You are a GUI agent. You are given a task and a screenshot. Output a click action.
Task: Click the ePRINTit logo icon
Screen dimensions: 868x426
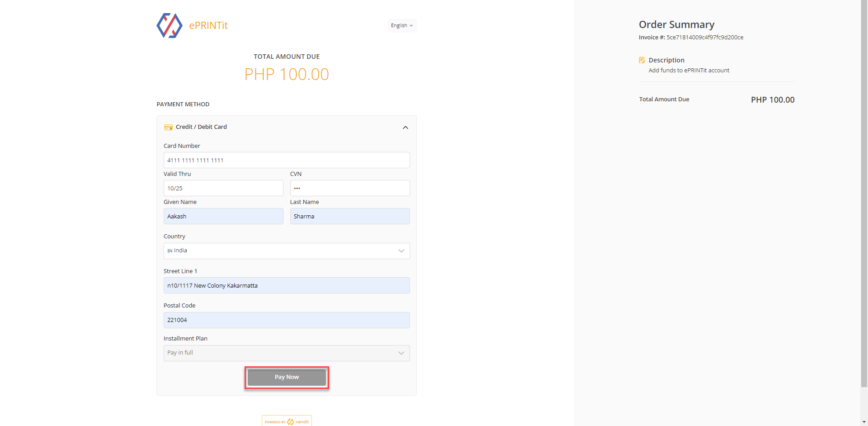(x=169, y=26)
